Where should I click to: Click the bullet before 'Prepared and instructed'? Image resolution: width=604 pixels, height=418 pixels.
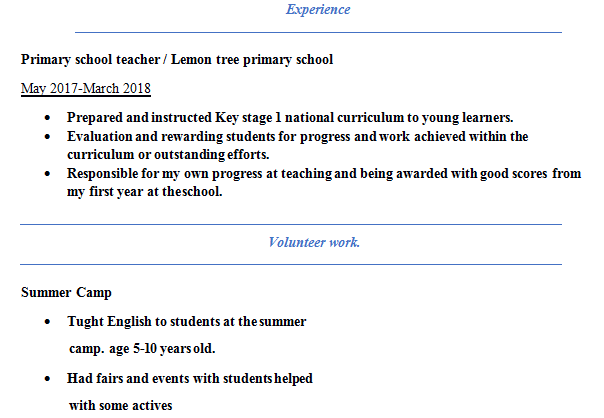click(x=50, y=117)
